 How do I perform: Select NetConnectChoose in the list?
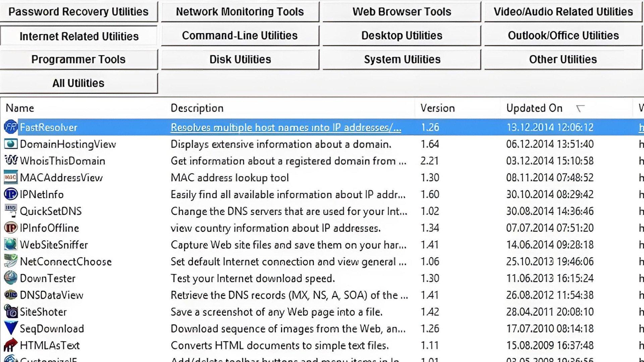pyautogui.click(x=66, y=261)
